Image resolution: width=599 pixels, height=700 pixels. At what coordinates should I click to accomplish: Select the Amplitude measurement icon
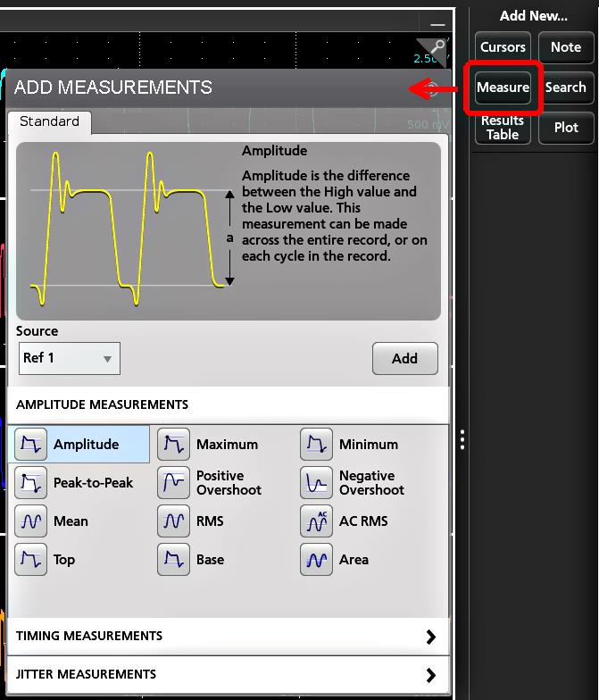pyautogui.click(x=31, y=445)
